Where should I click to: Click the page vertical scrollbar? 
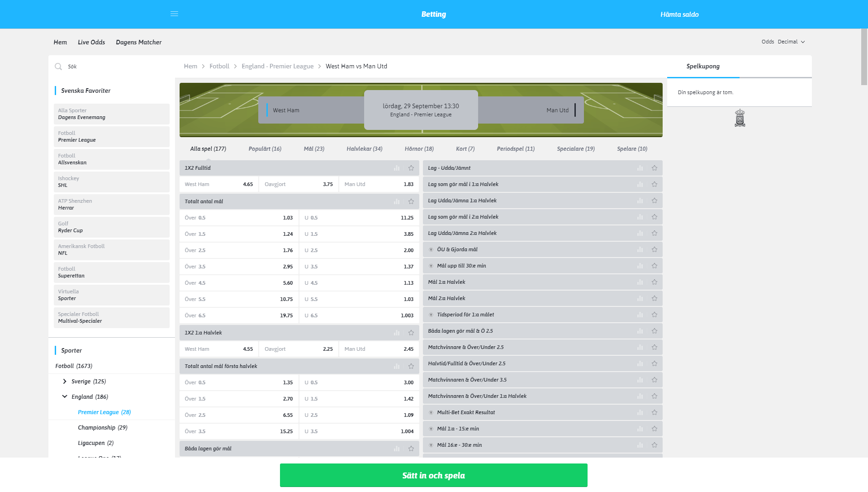[x=864, y=57]
